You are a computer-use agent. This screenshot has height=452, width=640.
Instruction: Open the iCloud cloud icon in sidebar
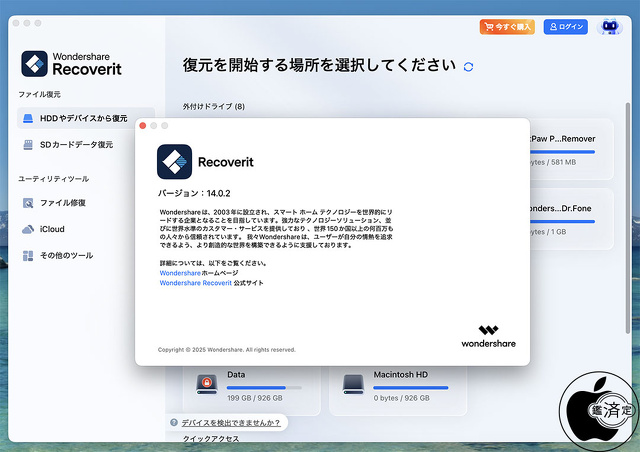[x=28, y=229]
